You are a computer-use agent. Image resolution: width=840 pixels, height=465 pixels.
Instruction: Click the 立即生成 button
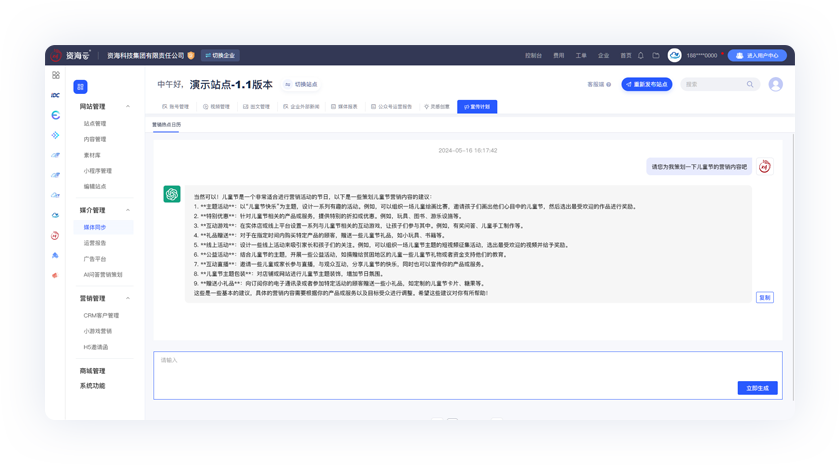757,388
